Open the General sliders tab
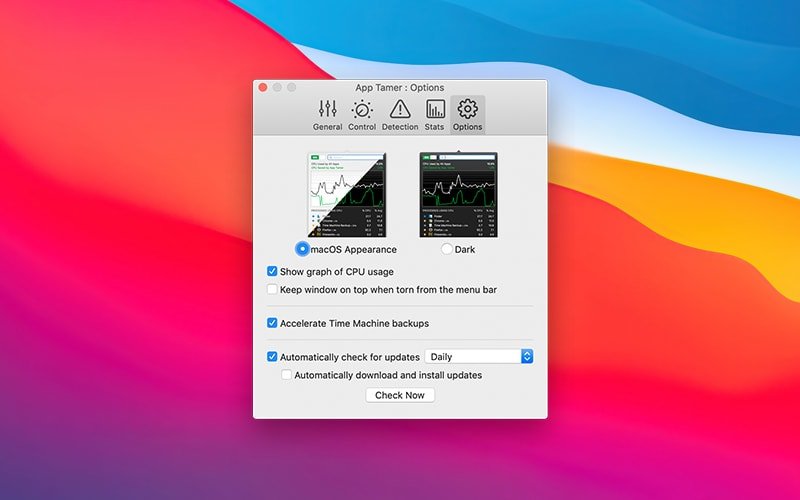800x500 pixels. tap(327, 115)
